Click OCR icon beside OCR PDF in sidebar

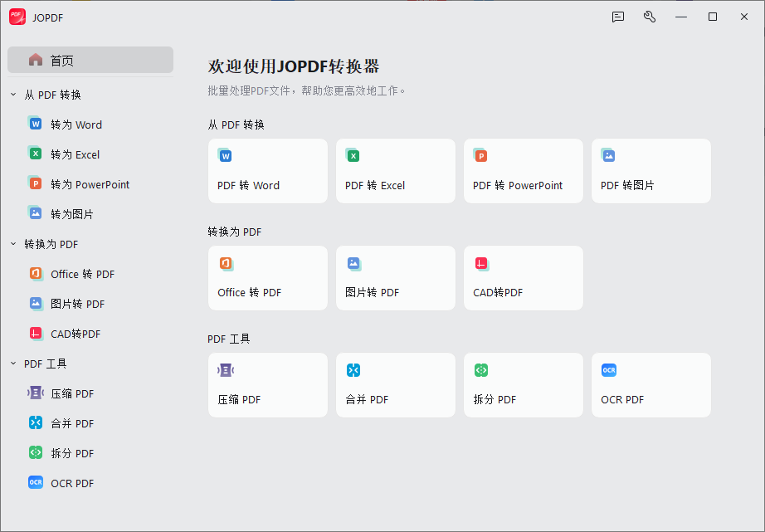tap(35, 482)
